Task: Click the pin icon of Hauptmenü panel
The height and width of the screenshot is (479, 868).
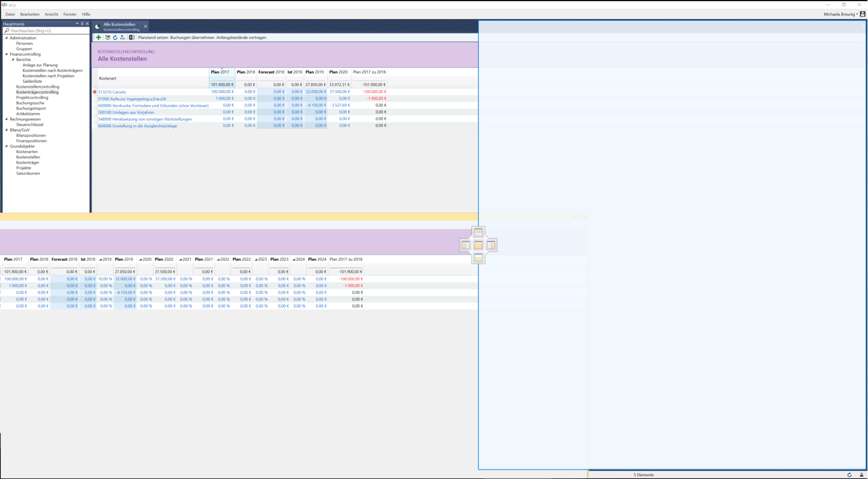Action: (x=82, y=24)
